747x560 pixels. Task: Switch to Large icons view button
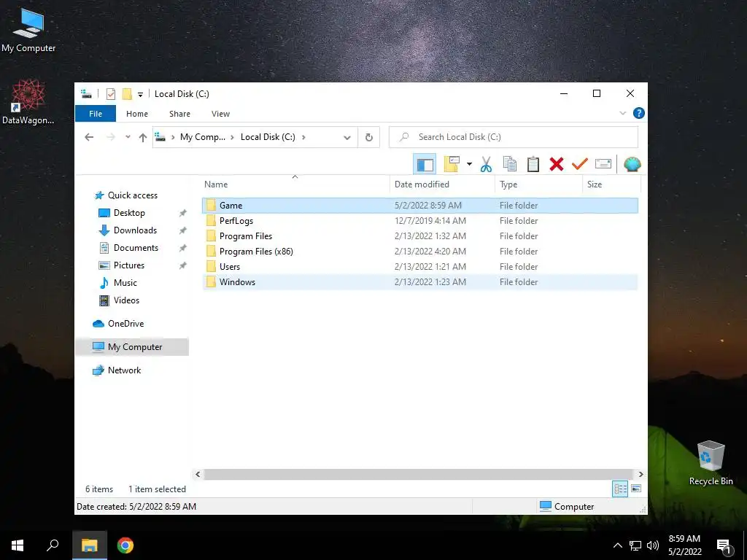coord(636,489)
